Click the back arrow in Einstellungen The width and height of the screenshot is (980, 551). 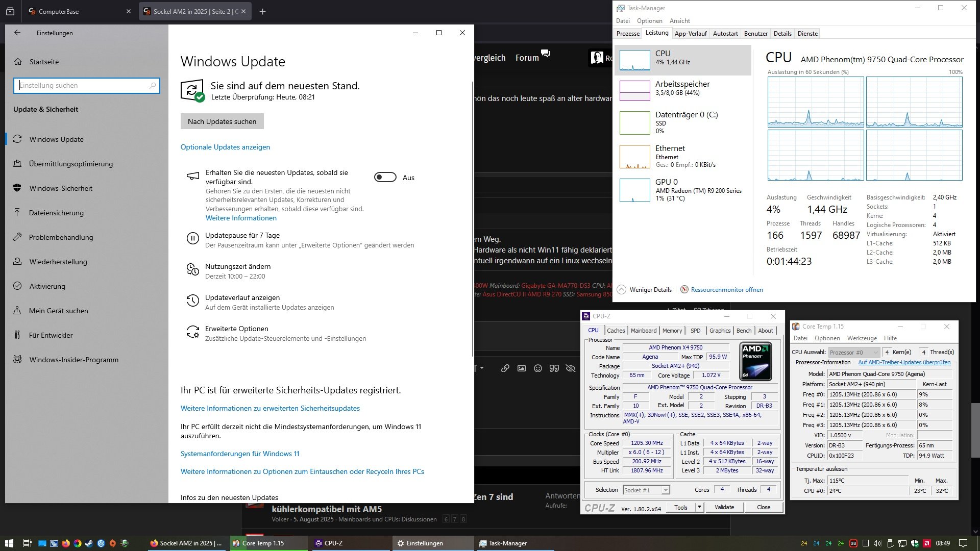point(17,33)
